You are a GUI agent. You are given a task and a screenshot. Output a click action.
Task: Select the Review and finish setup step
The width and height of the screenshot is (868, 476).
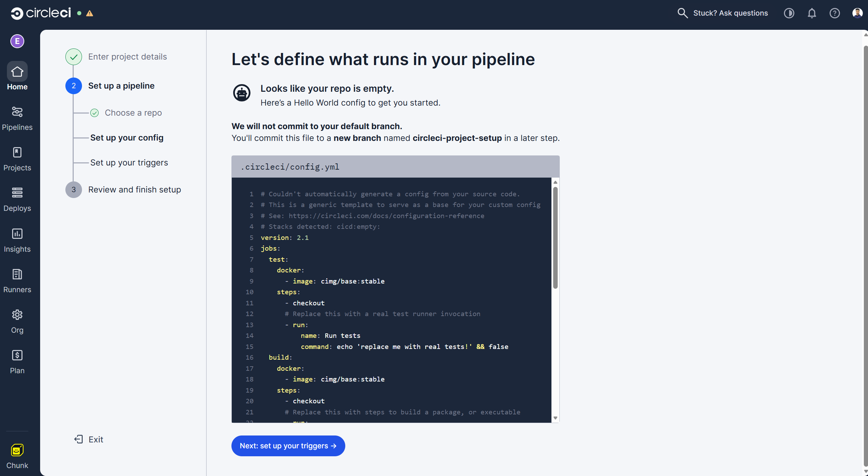point(135,190)
